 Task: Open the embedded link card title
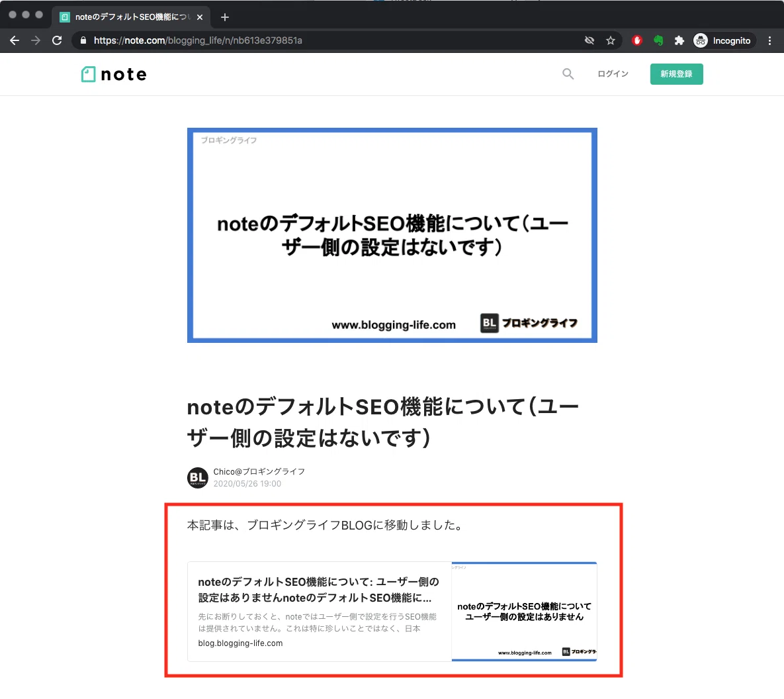tap(318, 589)
